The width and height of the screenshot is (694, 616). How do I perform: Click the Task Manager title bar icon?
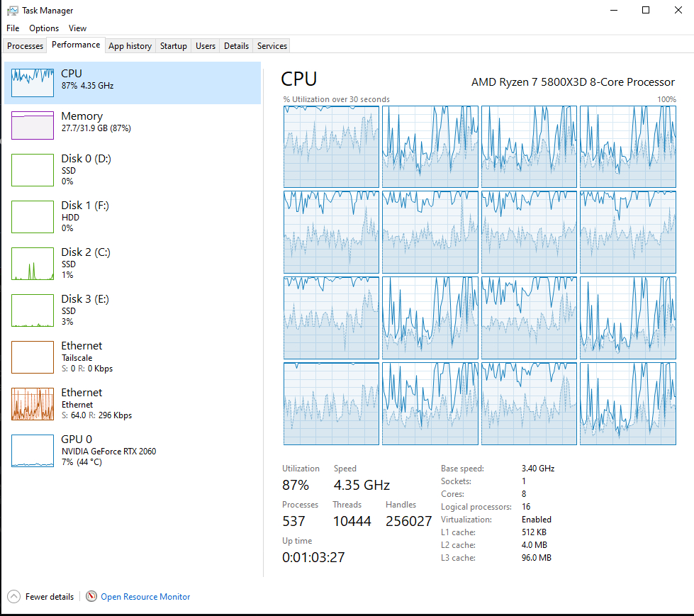point(12,11)
